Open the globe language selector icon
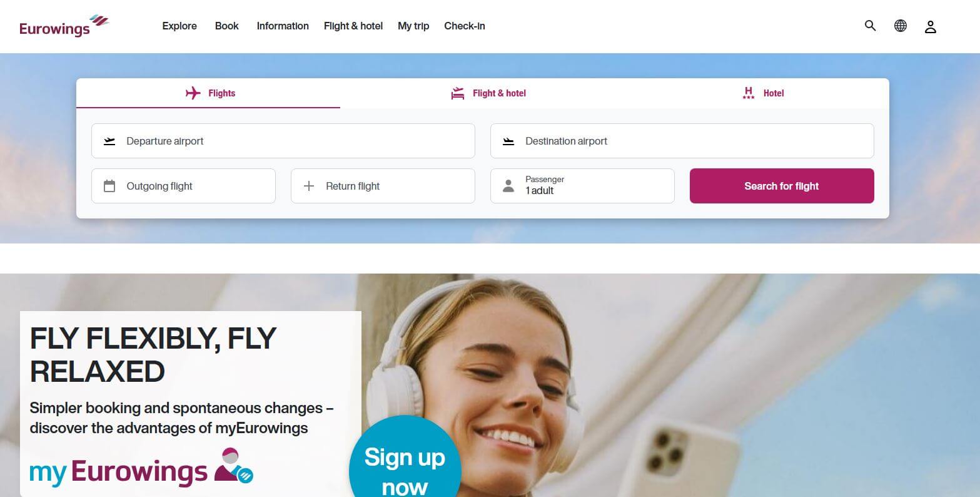This screenshot has width=980, height=497. 900,26
